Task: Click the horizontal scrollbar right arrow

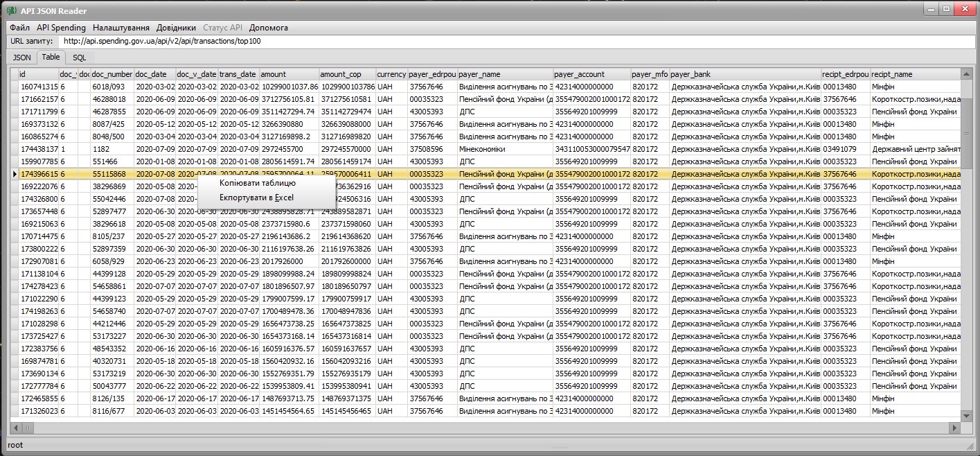Action: pyautogui.click(x=956, y=428)
